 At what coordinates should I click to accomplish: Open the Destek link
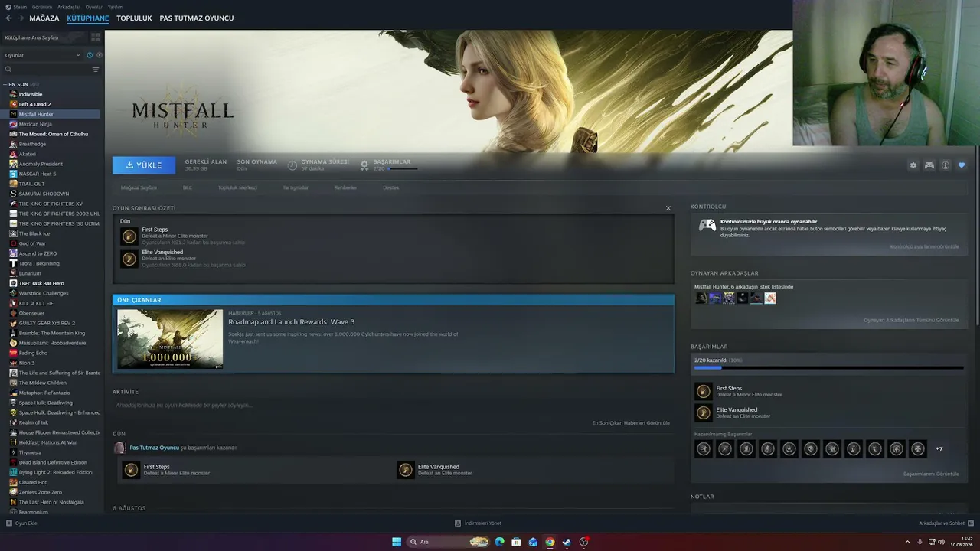(391, 187)
